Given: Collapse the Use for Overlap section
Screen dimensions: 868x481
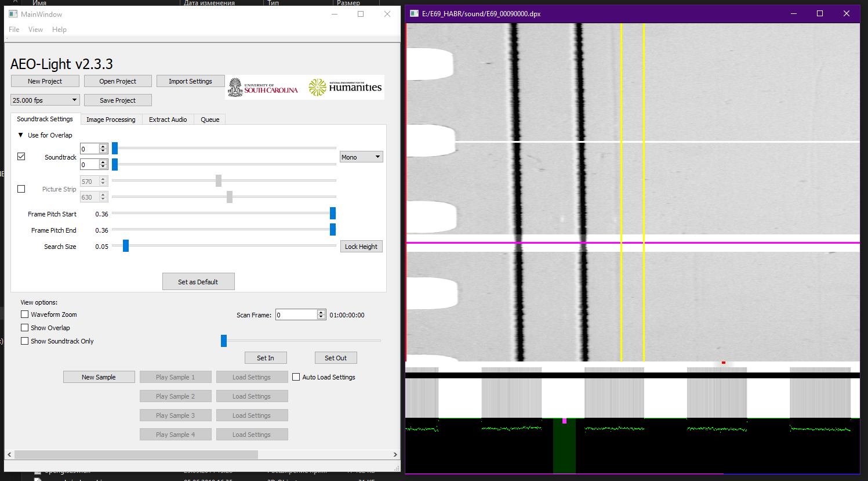Looking at the screenshot, I should [x=21, y=135].
